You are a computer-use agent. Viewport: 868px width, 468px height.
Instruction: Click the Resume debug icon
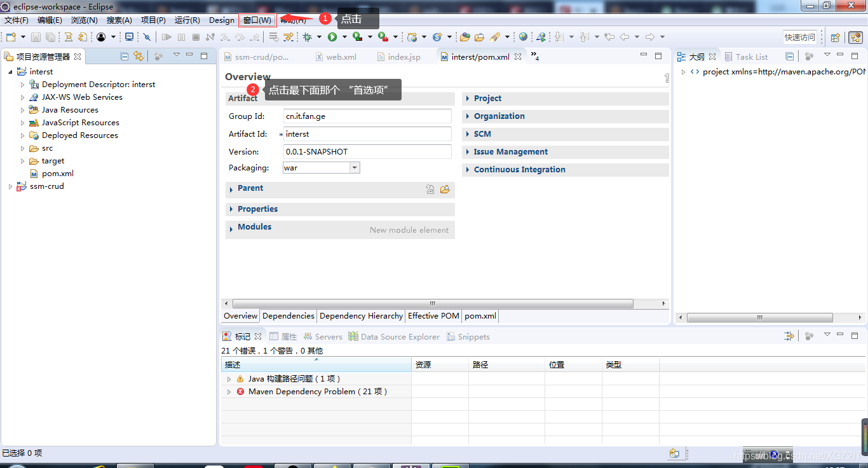166,38
